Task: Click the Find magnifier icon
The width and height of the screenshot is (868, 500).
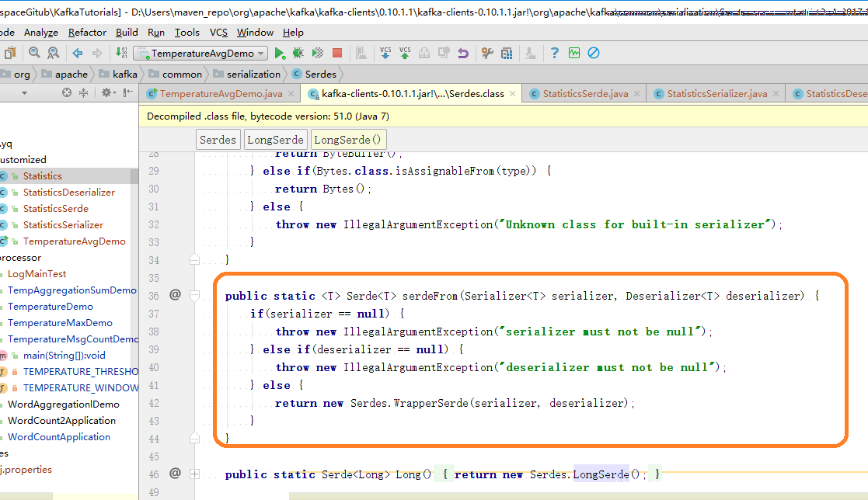Action: tap(34, 53)
